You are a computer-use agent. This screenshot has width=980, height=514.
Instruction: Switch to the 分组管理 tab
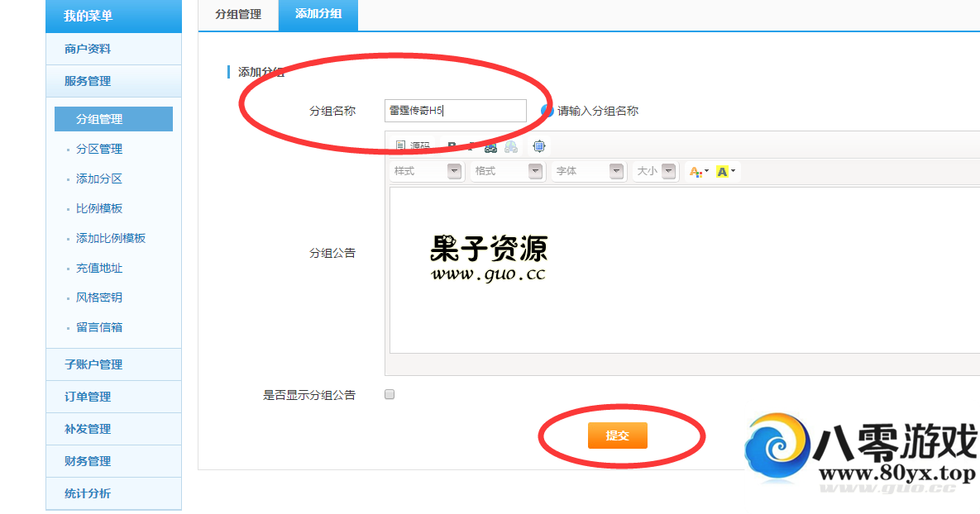click(238, 15)
